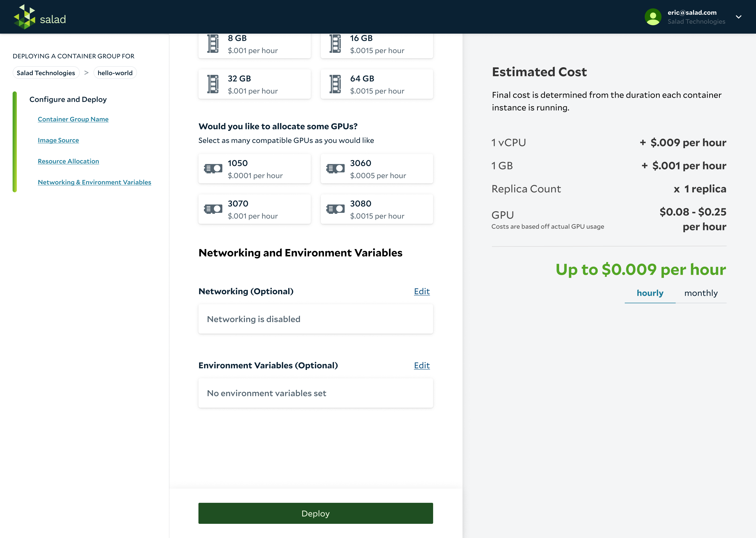The height and width of the screenshot is (538, 756).
Task: Click the 32 GB memory stick icon
Action: pyautogui.click(x=213, y=84)
